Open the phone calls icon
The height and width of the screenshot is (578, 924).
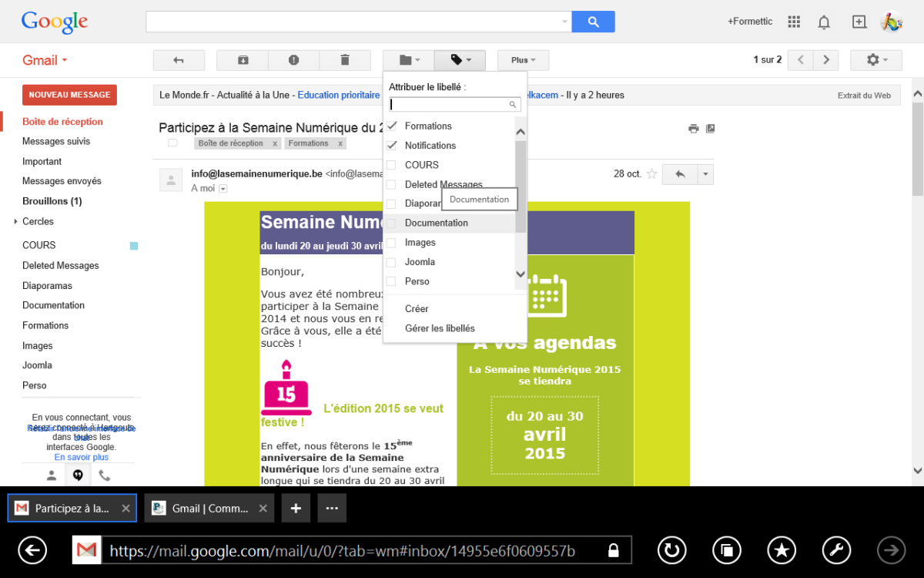click(x=105, y=476)
